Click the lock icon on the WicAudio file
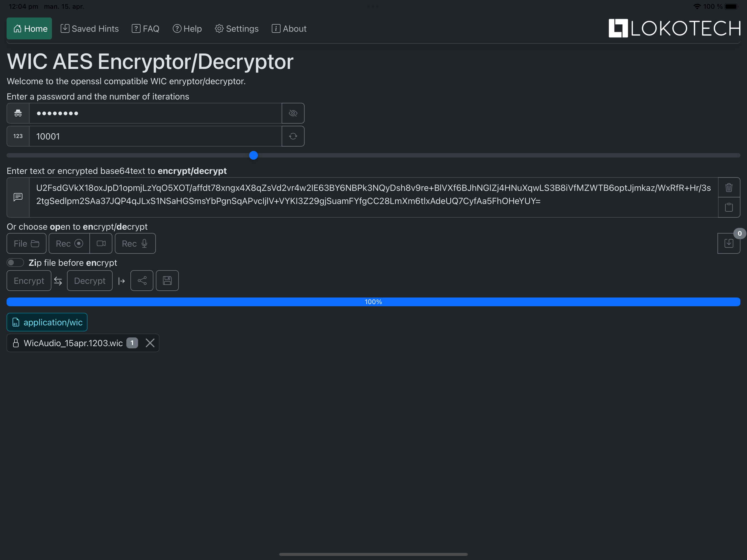The image size is (747, 560). [16, 343]
